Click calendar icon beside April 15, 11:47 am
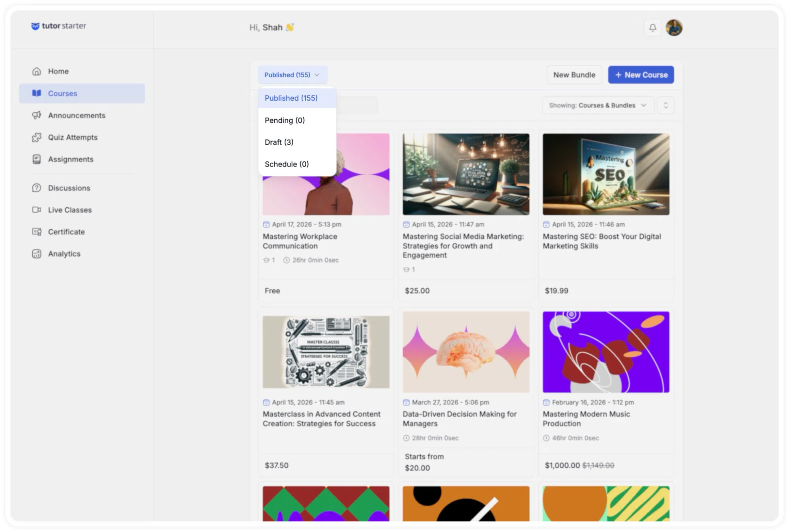 [x=406, y=224]
